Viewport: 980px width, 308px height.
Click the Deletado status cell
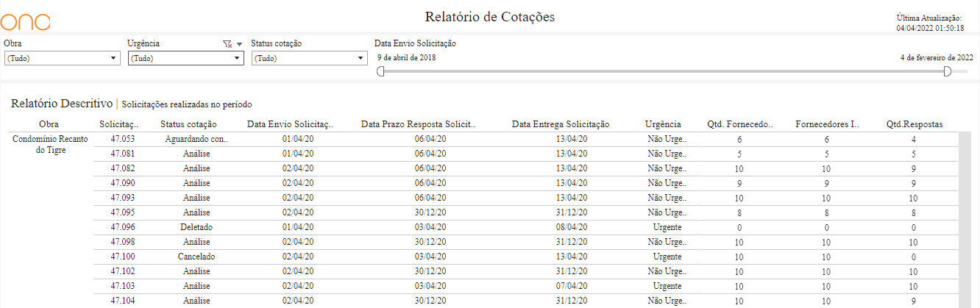196,227
